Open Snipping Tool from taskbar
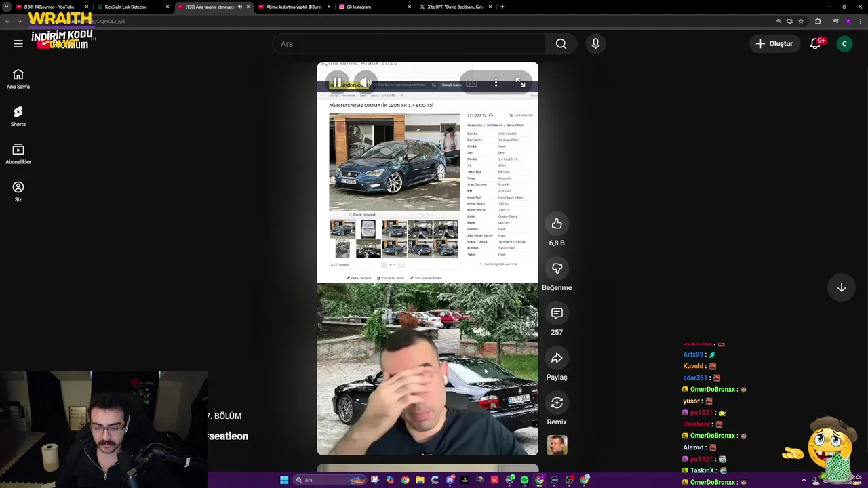This screenshot has height=488, width=868. (x=375, y=480)
